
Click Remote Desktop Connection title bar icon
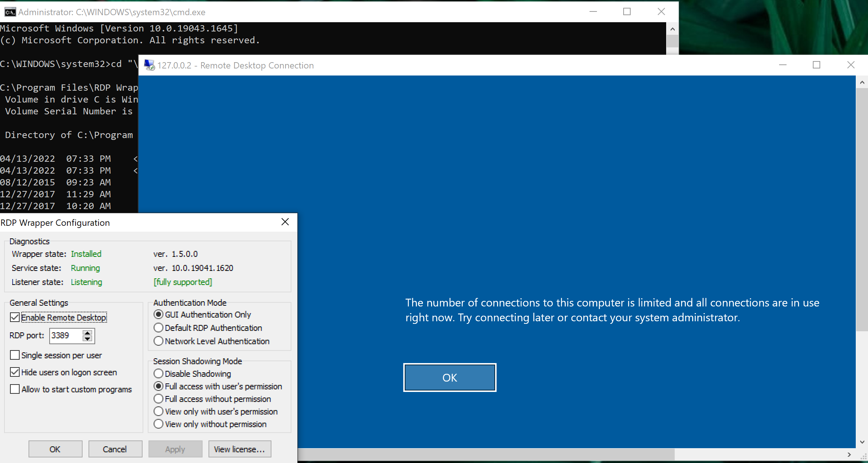click(x=149, y=65)
